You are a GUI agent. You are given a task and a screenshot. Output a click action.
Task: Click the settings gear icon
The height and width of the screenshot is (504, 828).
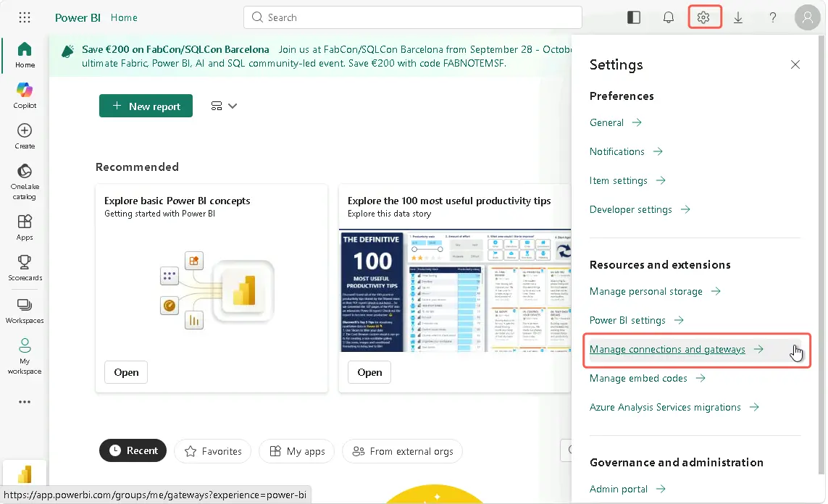703,17
